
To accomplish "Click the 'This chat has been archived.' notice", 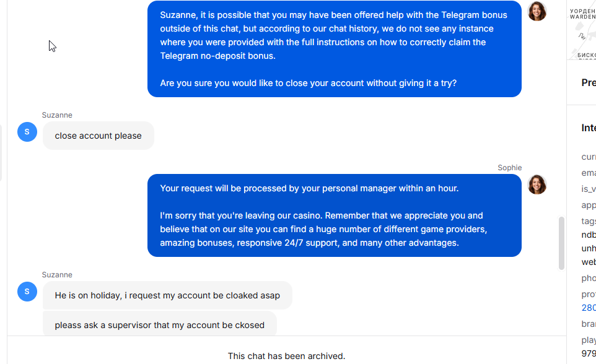I will [x=287, y=356].
